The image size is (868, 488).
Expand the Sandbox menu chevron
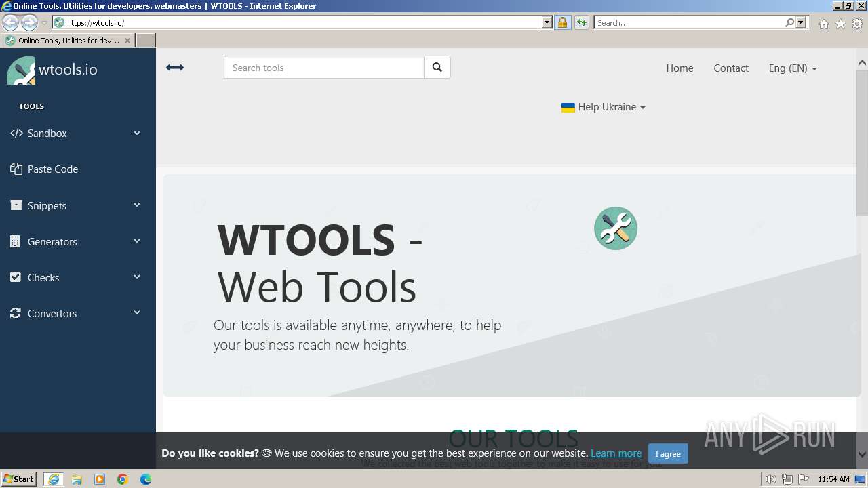[137, 133]
